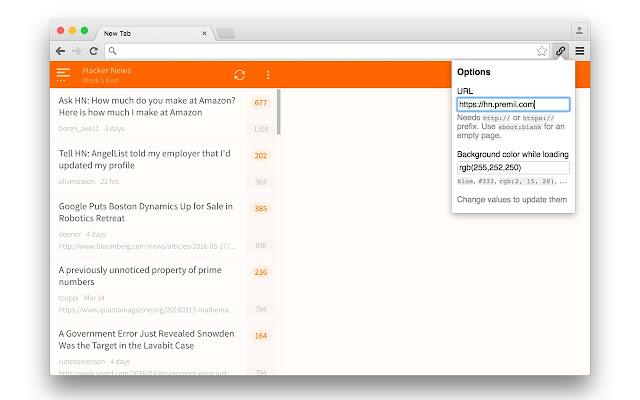
Task: Click the author name boren_ave11
Action: [x=79, y=129]
